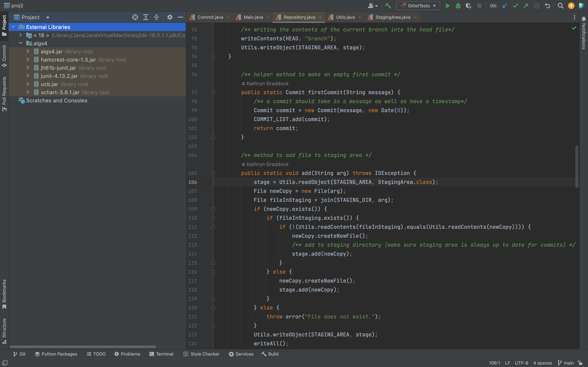This screenshot has height=367, width=588.
Task: Open Search Everywhere magnifier
Action: (x=560, y=6)
